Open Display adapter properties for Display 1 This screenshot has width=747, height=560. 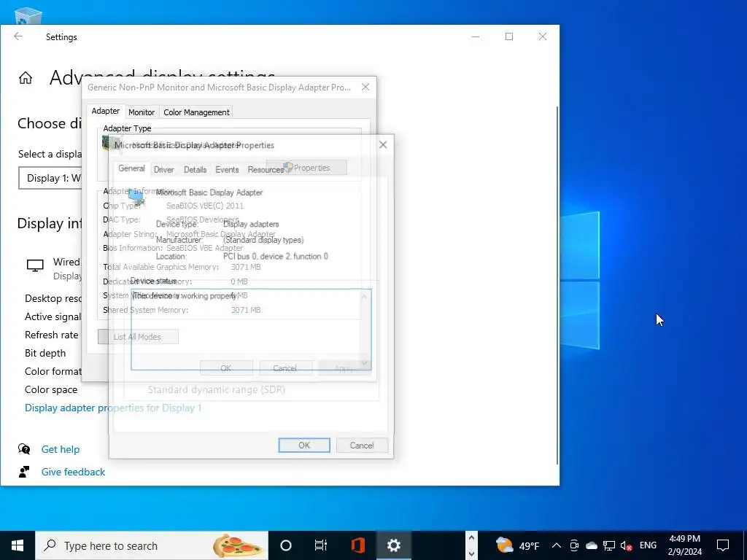pos(113,408)
